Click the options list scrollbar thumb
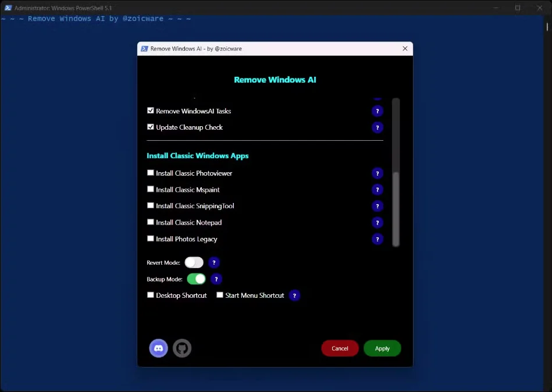The image size is (552, 392). (396, 209)
